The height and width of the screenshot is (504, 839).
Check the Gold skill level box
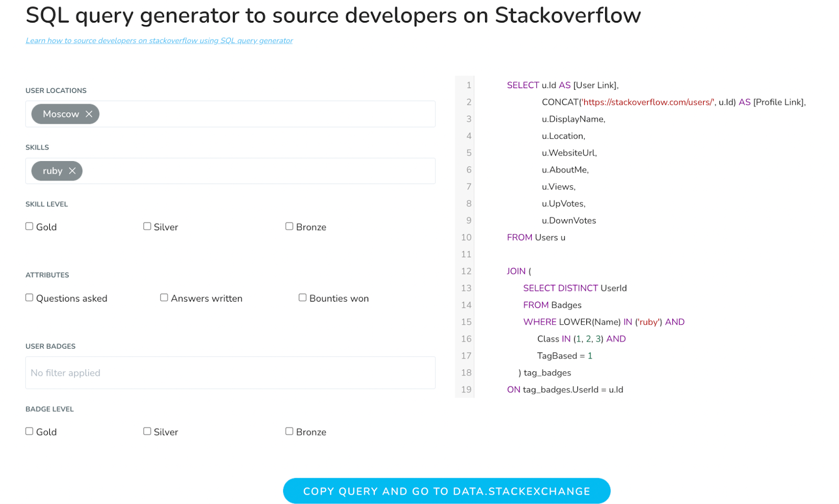[29, 227]
